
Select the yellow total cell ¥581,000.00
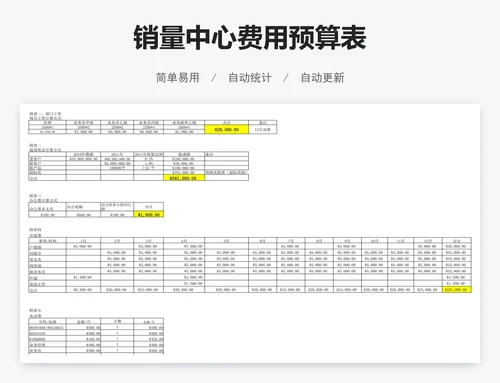[x=184, y=178]
